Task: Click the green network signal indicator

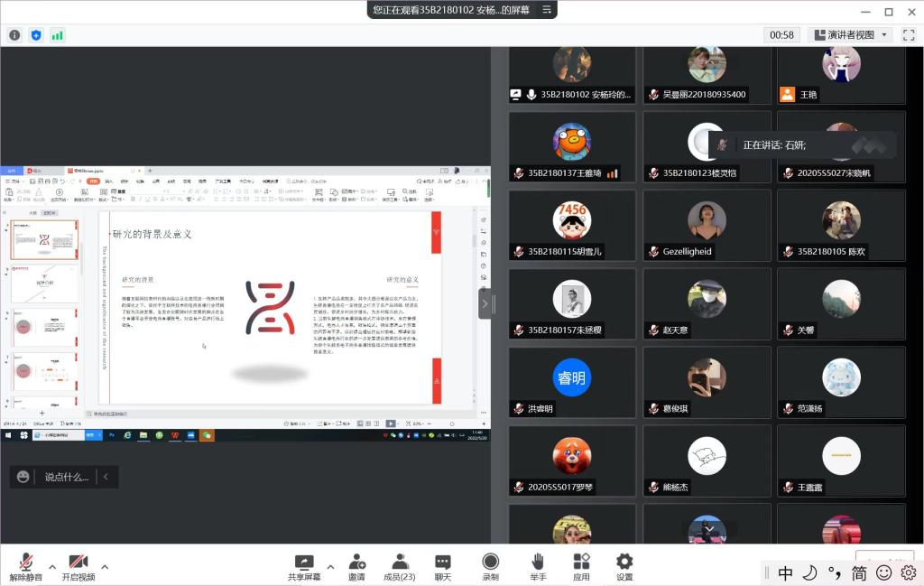Action: pos(58,35)
